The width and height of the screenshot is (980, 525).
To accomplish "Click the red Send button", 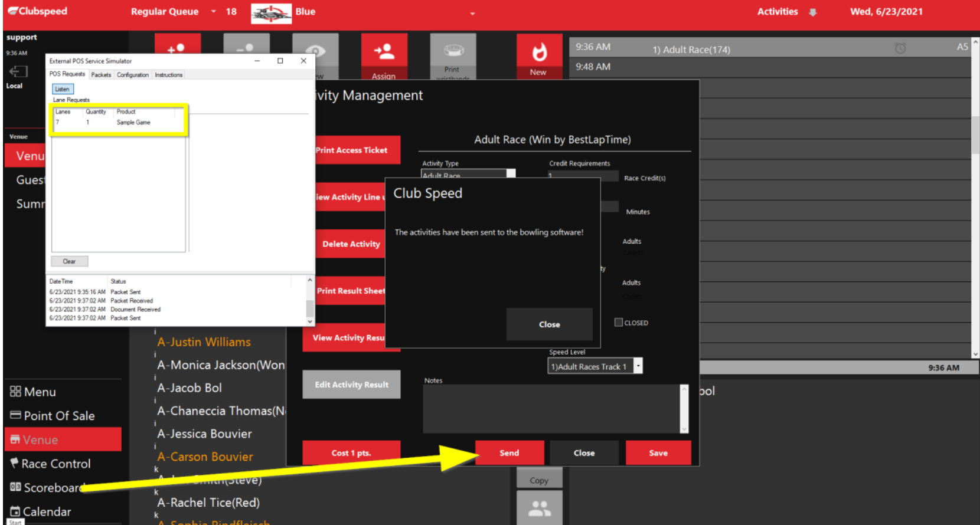I will coord(509,453).
